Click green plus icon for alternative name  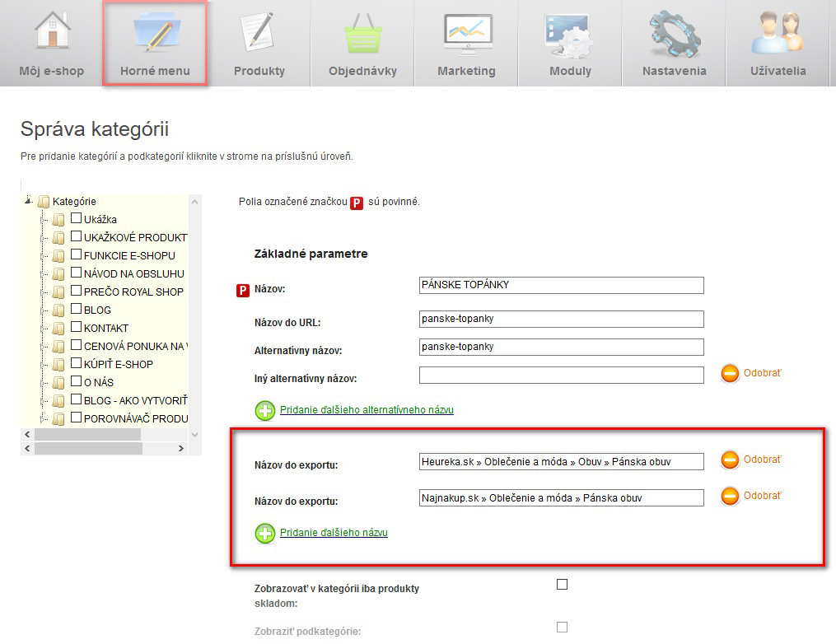tap(265, 409)
